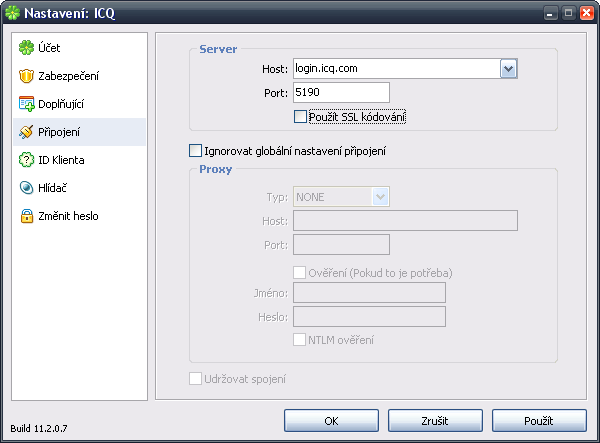Image resolution: width=600 pixels, height=443 pixels.
Task: Toggle Udržovat spojení checkbox
Action: (x=196, y=379)
